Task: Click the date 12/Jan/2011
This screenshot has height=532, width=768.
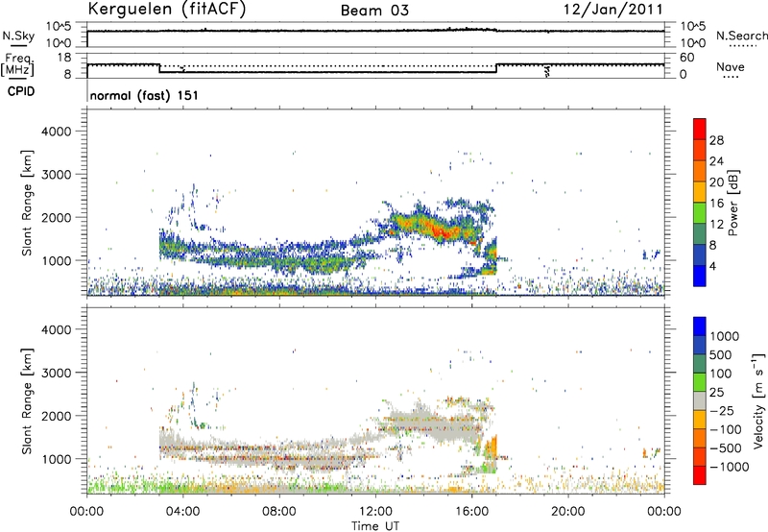Action: pos(613,9)
